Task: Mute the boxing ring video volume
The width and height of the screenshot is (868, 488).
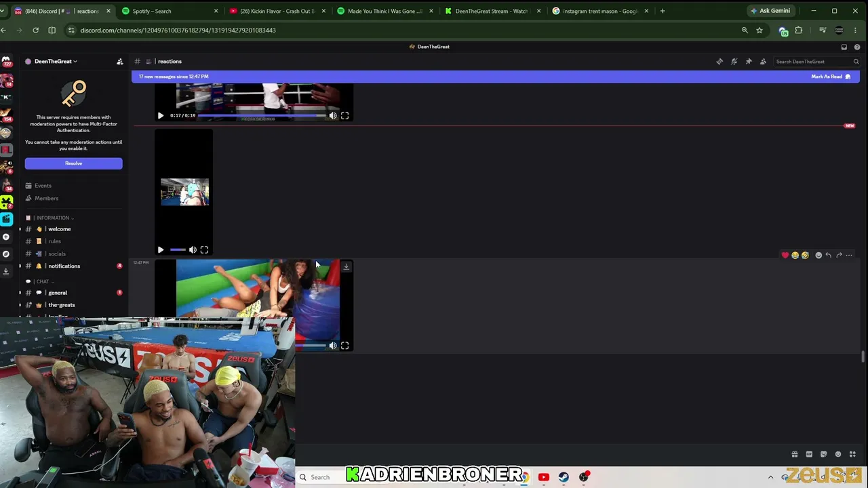Action: 333,116
